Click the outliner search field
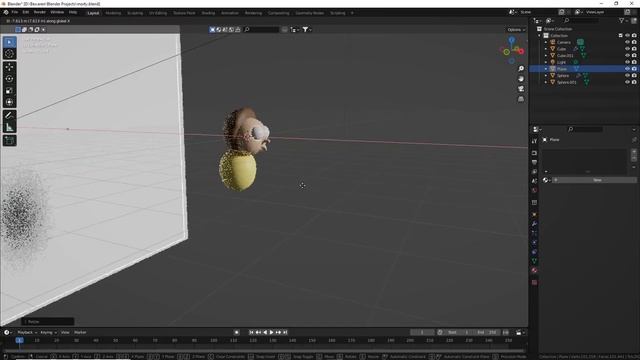This screenshot has height=360, width=640. pos(581,20)
